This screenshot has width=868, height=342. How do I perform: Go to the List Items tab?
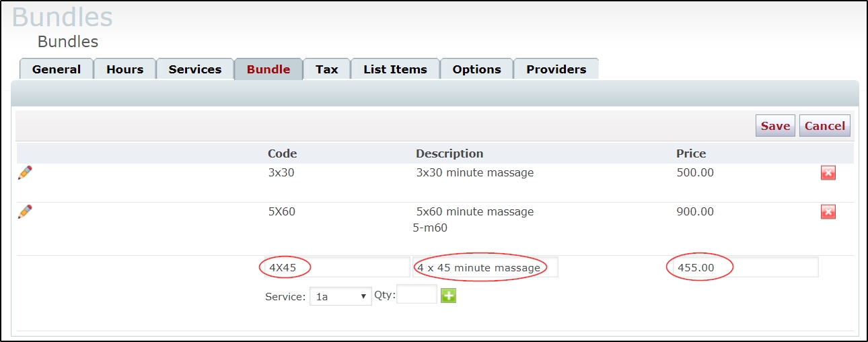(395, 69)
